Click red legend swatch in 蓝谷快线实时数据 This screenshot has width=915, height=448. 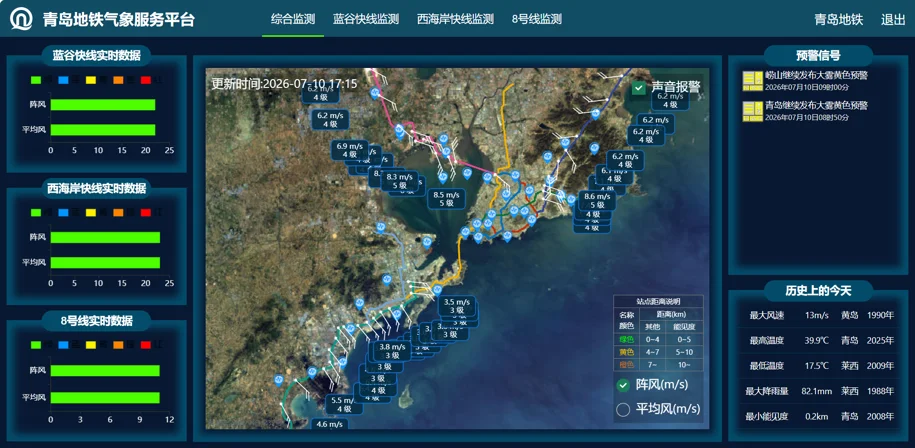146,80
